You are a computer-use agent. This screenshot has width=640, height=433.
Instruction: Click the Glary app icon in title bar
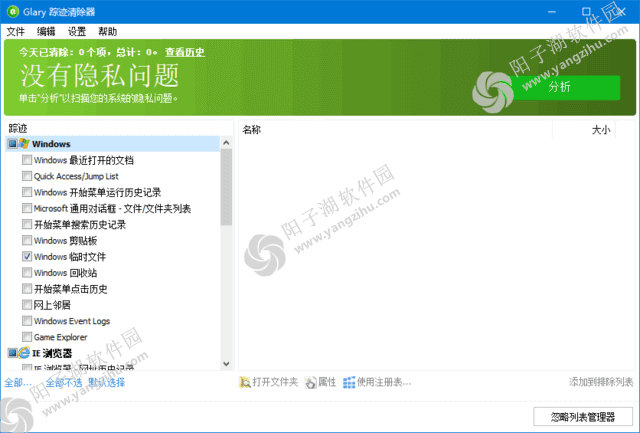(x=13, y=12)
